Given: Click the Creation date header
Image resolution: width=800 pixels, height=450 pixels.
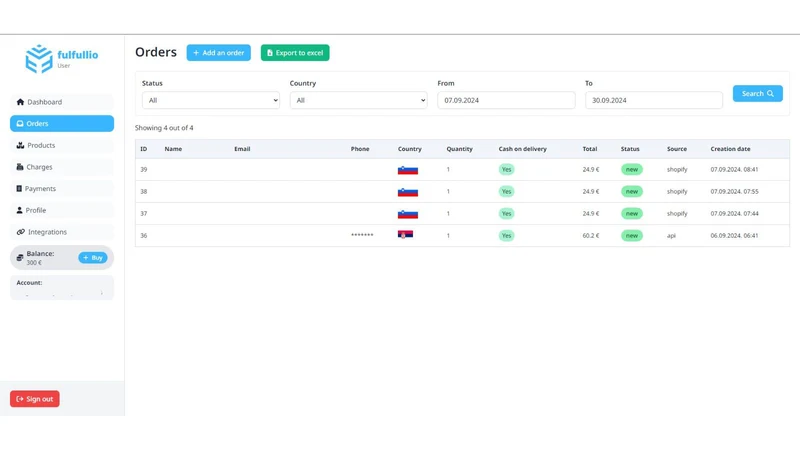Looking at the screenshot, I should coord(731,149).
